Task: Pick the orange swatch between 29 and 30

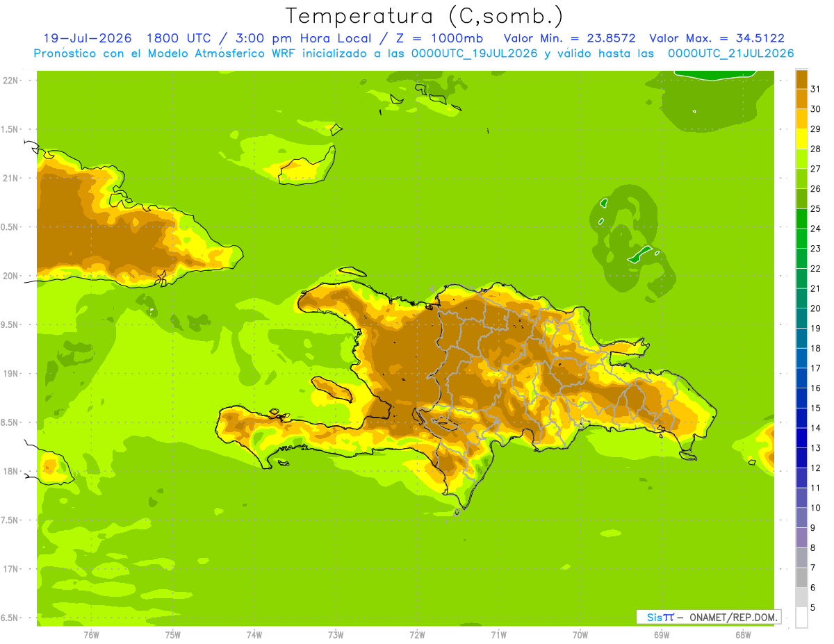Action: click(801, 119)
